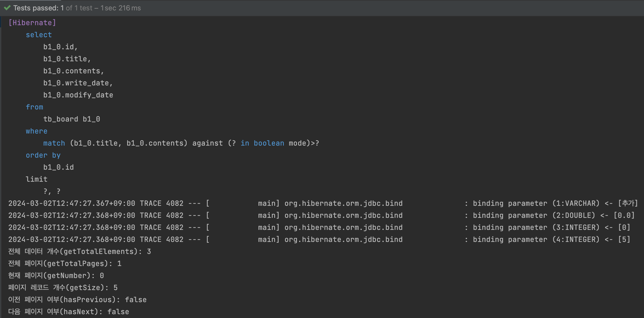644x318 pixels.
Task: Click the 'where' SQL keyword
Action: (x=36, y=131)
